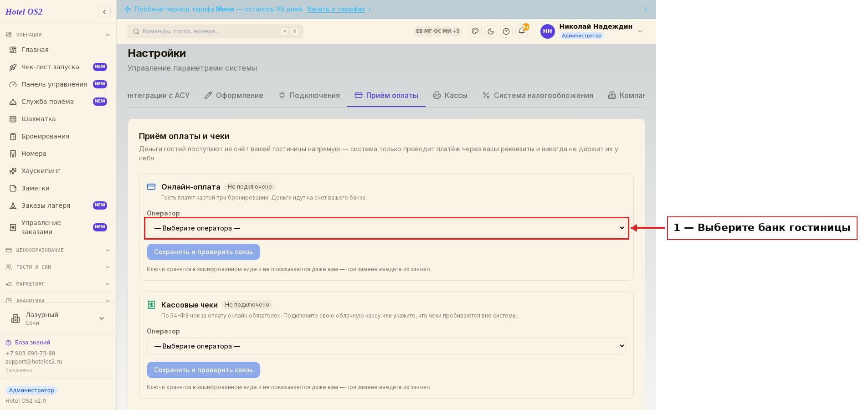Open Чек-лист запуска in the sidebar

click(58, 67)
